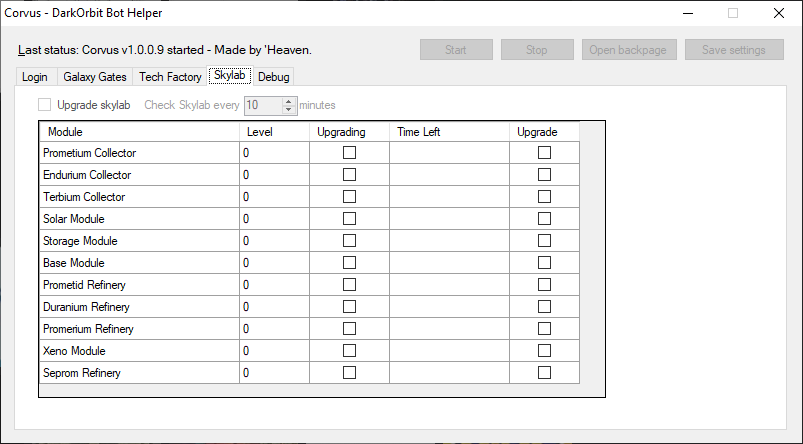Toggle Upgrading checkbox for Storage Module

(x=349, y=241)
